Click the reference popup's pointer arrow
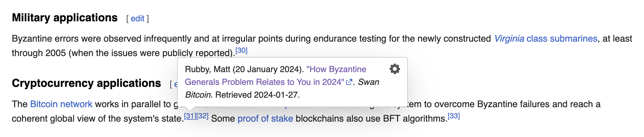This screenshot has height=137, width=644. (190, 109)
